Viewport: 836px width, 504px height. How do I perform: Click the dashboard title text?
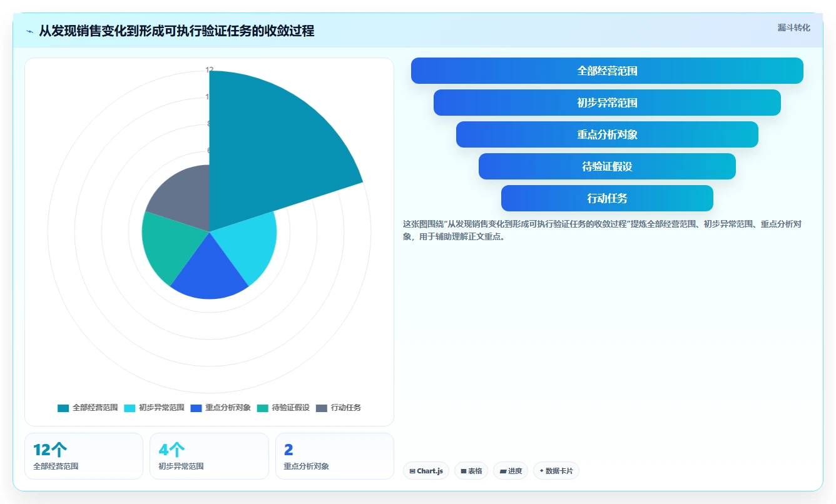click(176, 31)
